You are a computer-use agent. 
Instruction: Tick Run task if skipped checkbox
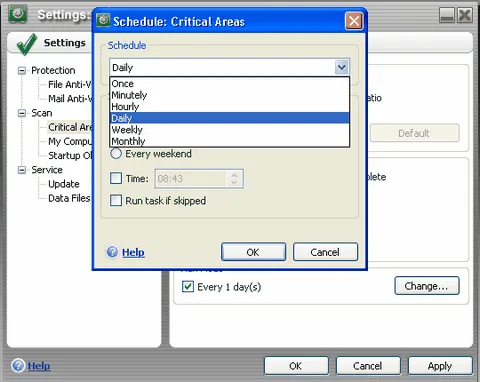pyautogui.click(x=116, y=200)
